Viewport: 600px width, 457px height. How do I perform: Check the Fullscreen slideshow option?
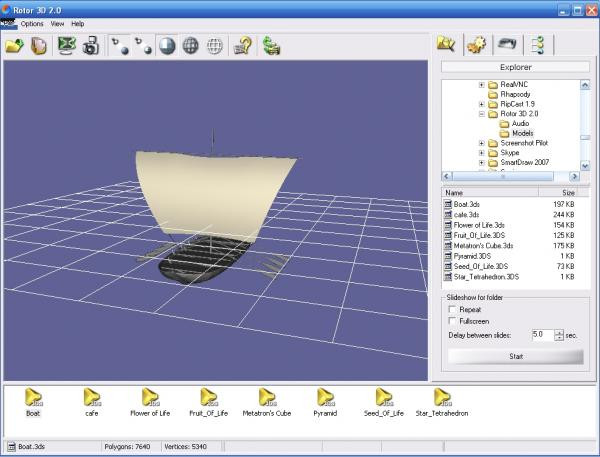453,321
